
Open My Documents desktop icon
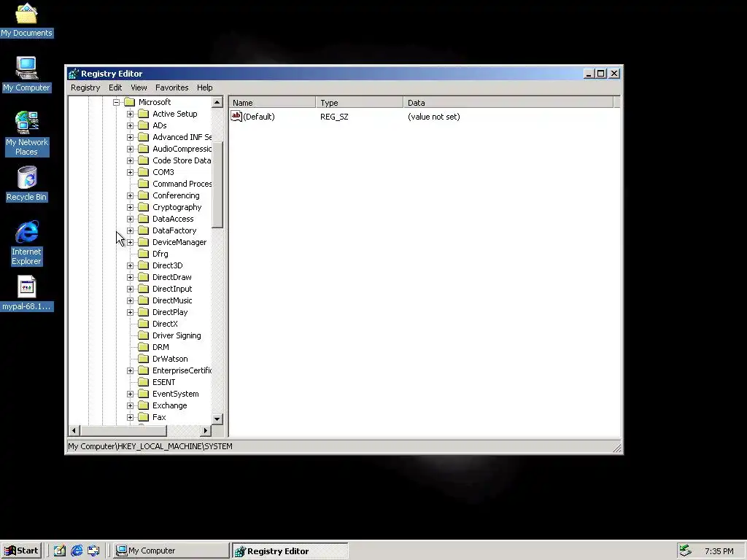pyautogui.click(x=26, y=20)
